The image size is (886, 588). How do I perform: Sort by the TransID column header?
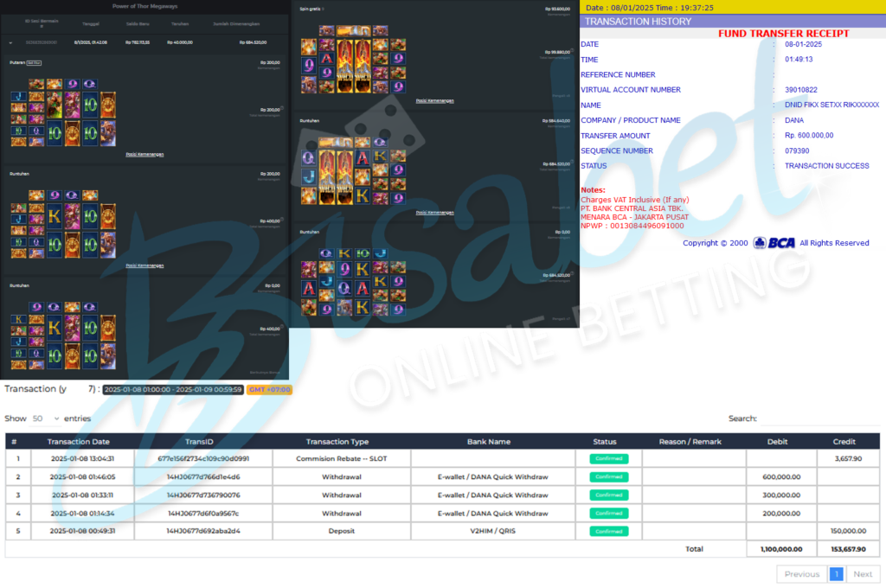[x=199, y=442]
